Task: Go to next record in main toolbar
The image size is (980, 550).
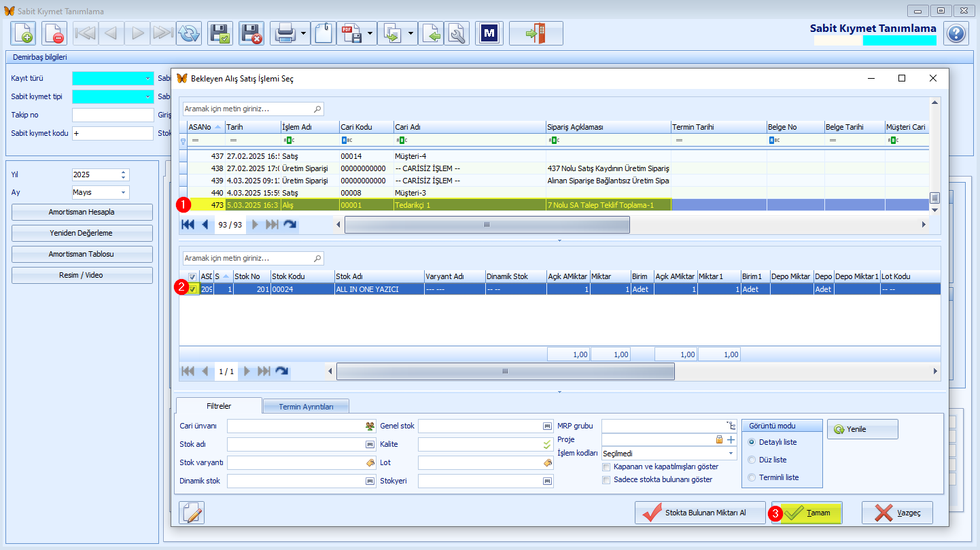Action: click(137, 33)
